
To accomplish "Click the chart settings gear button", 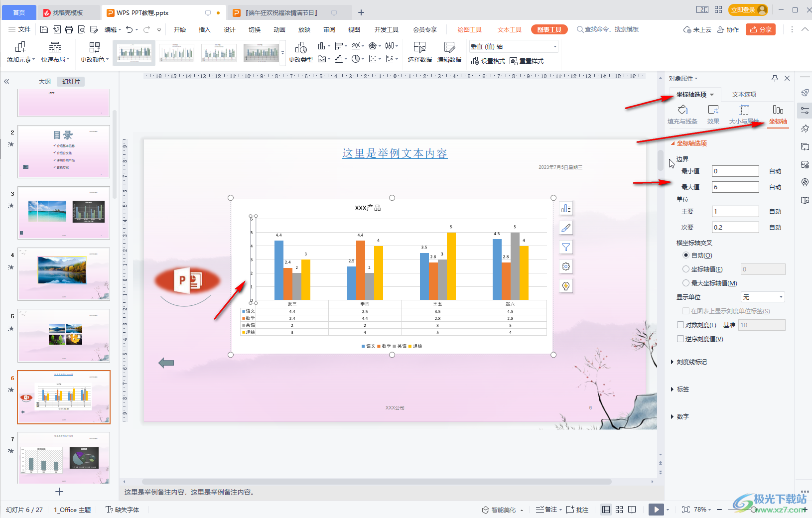I will click(x=566, y=266).
